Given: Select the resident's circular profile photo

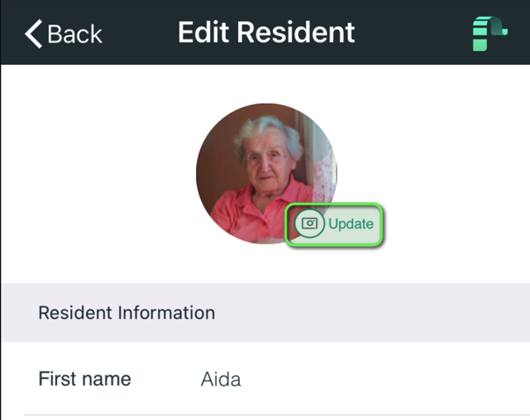Looking at the screenshot, I should (x=266, y=173).
